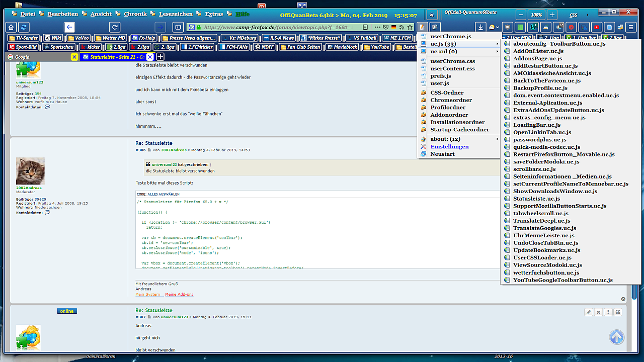
Task: Open the 'Meine Add-ons' signature link
Action: 179,294
